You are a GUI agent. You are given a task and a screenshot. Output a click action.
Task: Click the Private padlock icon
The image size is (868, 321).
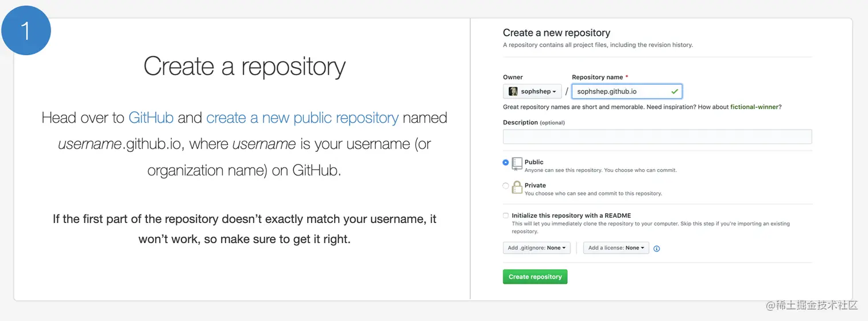click(x=517, y=187)
